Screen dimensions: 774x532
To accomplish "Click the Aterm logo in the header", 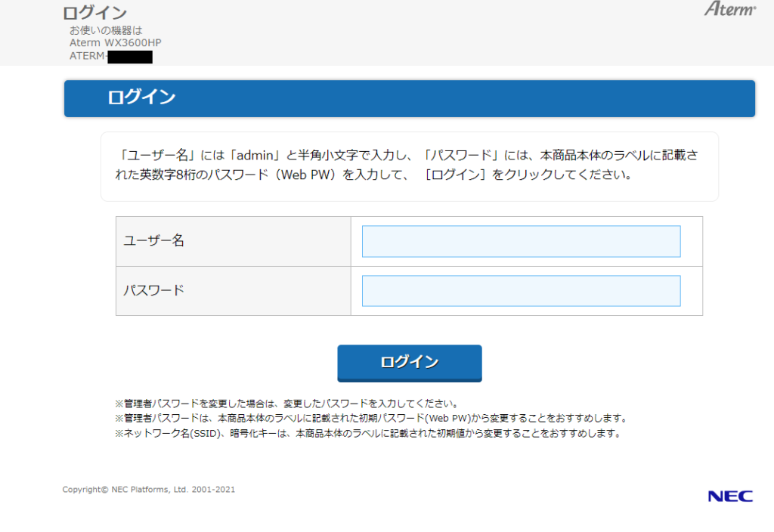I will pyautogui.click(x=729, y=9).
